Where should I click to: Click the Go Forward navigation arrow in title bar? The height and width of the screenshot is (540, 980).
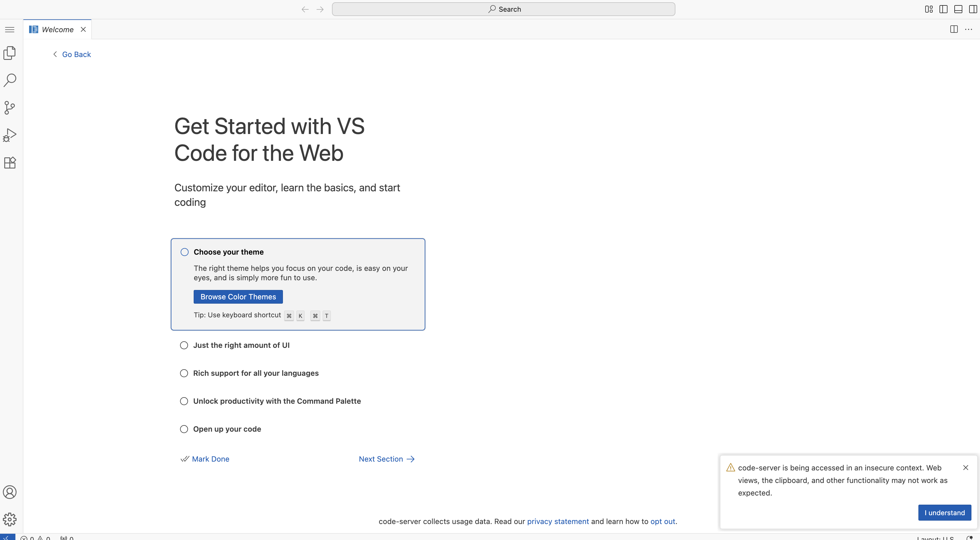[320, 9]
